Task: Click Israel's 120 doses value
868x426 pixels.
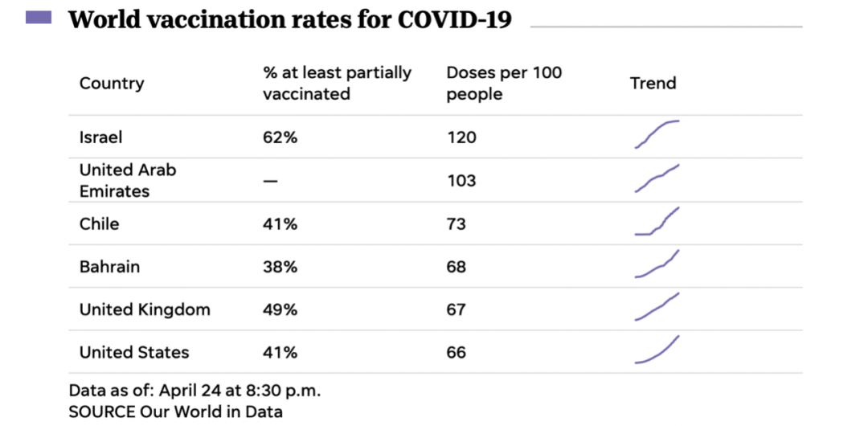Action: [461, 137]
